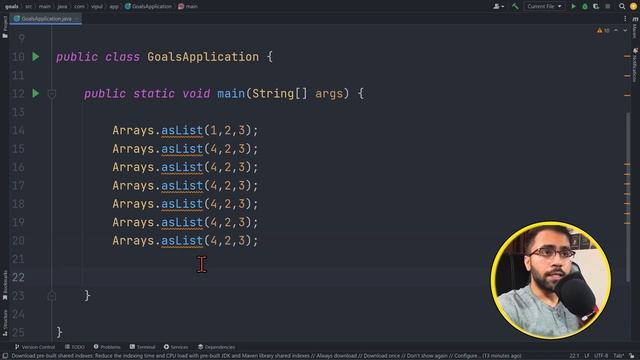Click args parameter on line 12
The height and width of the screenshot is (360, 640).
pos(329,94)
